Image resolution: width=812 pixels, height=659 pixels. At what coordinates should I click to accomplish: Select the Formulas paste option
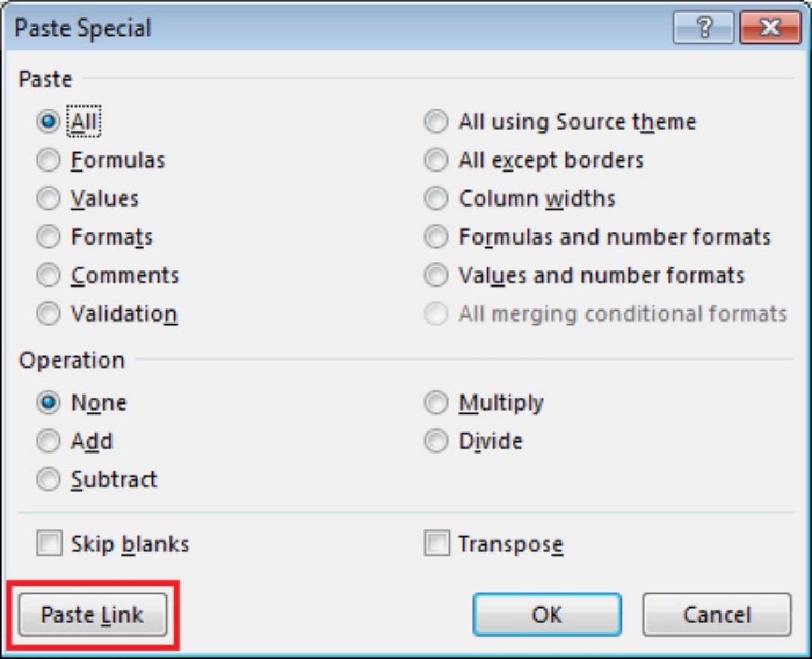pyautogui.click(x=48, y=160)
